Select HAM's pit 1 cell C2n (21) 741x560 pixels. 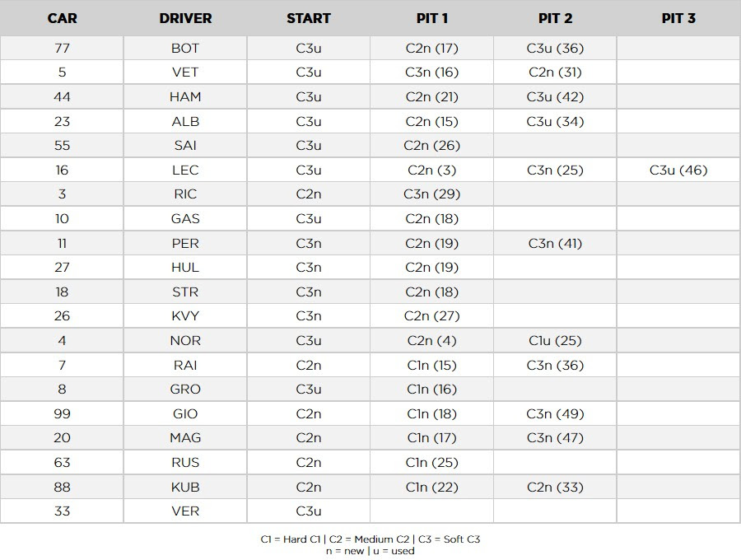coord(432,97)
